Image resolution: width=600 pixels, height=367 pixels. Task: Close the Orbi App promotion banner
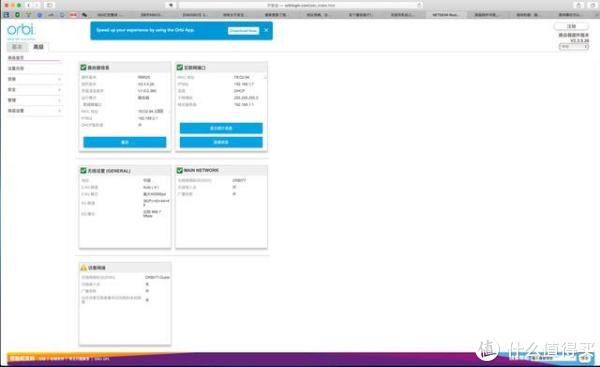[266, 30]
